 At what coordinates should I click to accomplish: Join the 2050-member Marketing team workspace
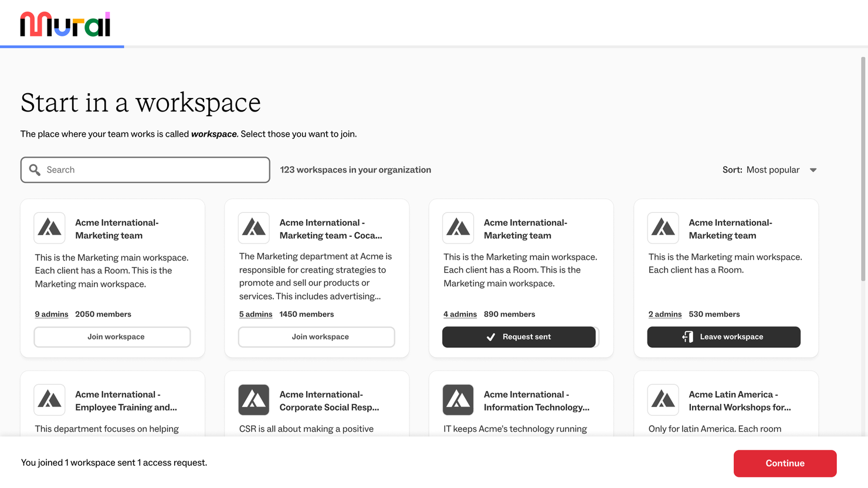(112, 337)
